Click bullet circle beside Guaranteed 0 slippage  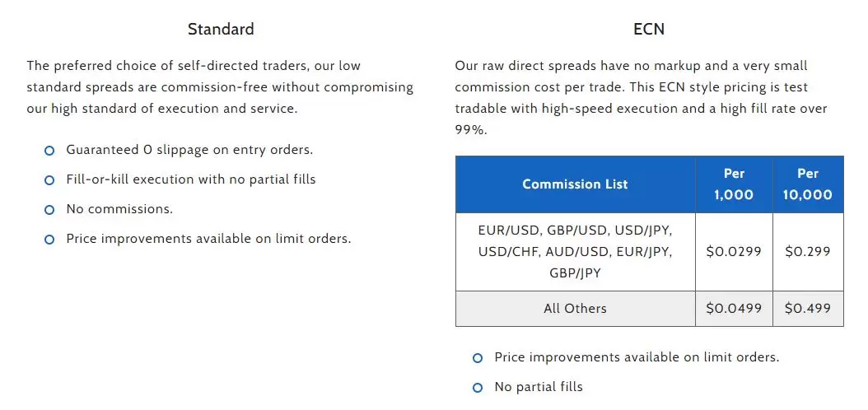click(x=49, y=151)
